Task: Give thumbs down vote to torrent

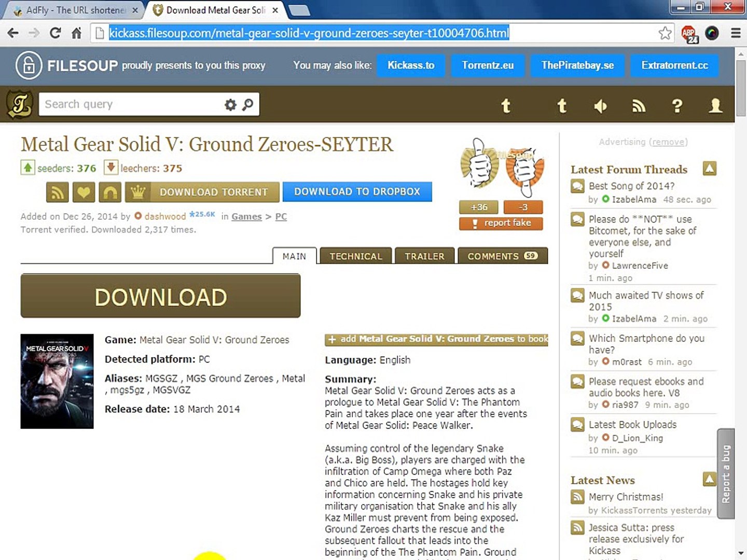Action: (524, 173)
